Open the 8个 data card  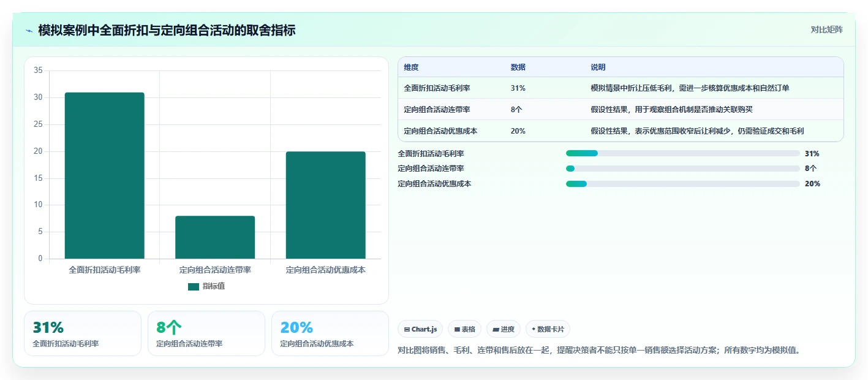(206, 333)
